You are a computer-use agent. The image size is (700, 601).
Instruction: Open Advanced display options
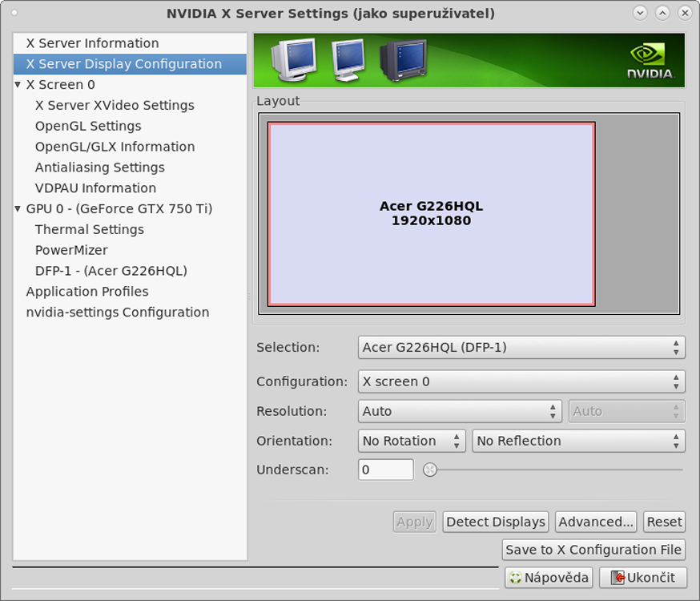(x=596, y=522)
